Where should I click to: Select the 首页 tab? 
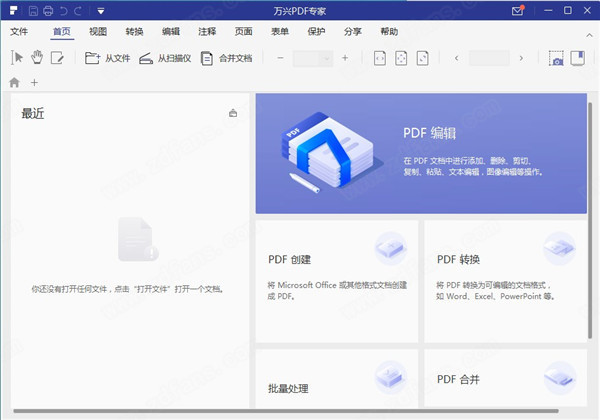62,31
